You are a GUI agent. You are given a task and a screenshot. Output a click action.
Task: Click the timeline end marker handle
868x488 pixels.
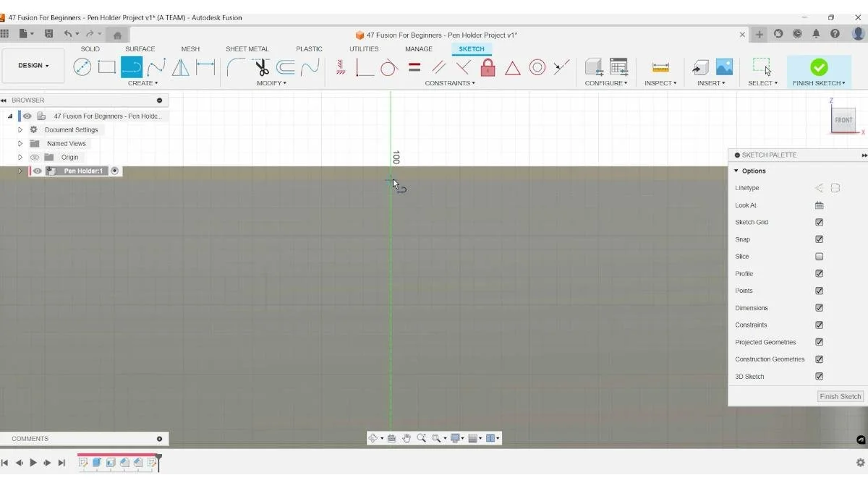click(x=158, y=462)
